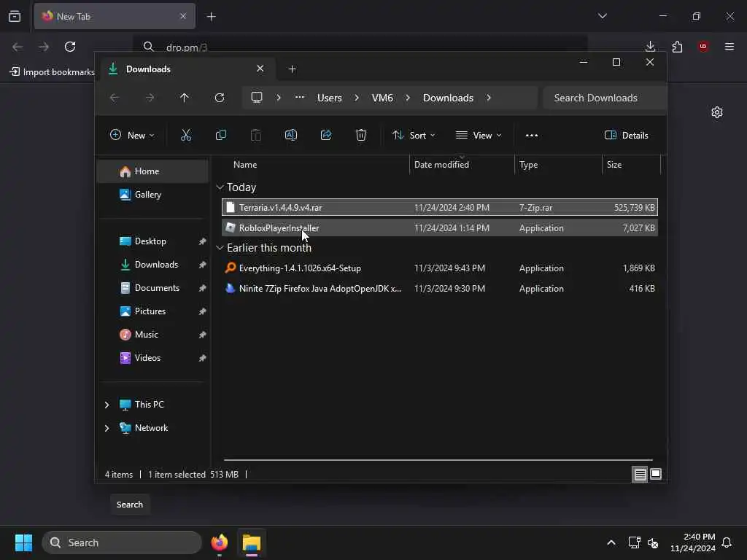Viewport: 747px width, 560px height.
Task: Switch to details list view icon in status bar
Action: point(640,474)
